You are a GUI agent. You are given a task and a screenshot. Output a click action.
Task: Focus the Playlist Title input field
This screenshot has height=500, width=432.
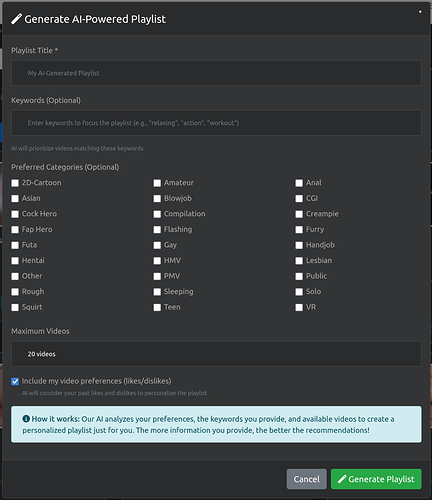coord(216,73)
